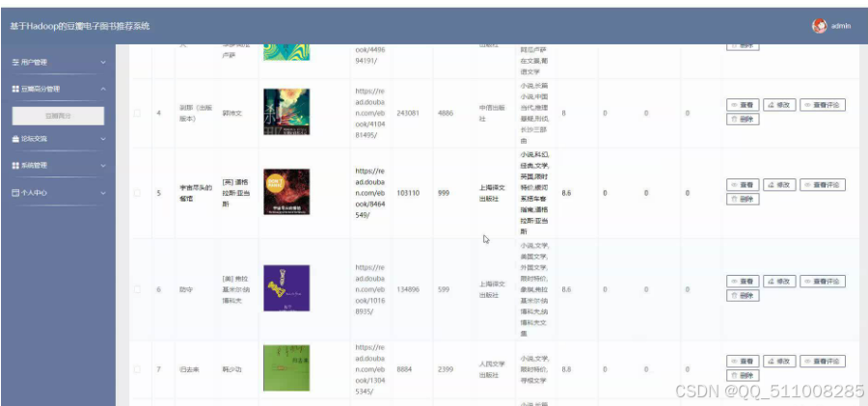
Task: Click 修改 for the 韩少功 book row
Action: (779, 361)
